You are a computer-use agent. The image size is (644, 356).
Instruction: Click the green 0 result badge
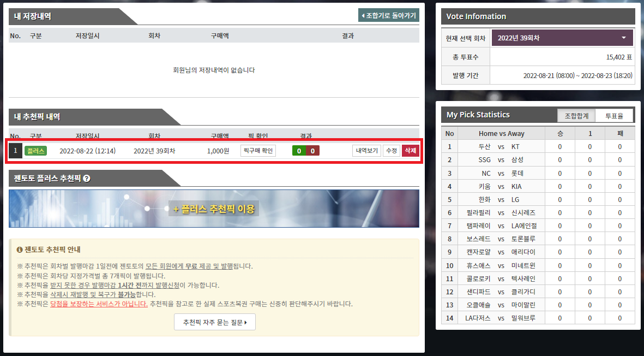299,151
